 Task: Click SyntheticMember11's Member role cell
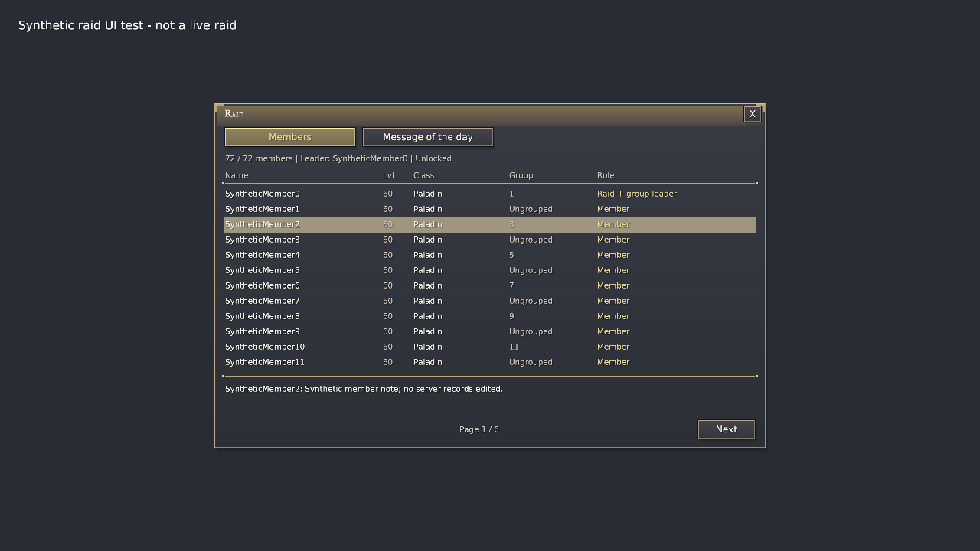pyautogui.click(x=613, y=362)
